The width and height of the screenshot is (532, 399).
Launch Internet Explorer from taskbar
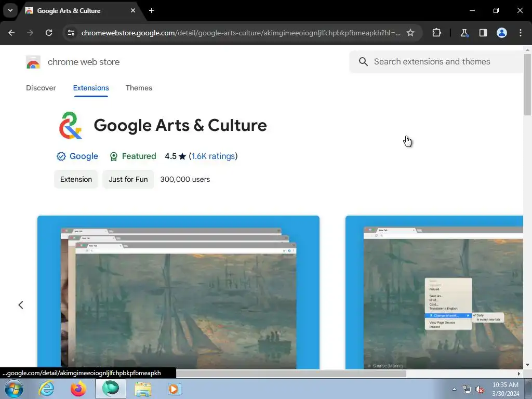pos(46,389)
